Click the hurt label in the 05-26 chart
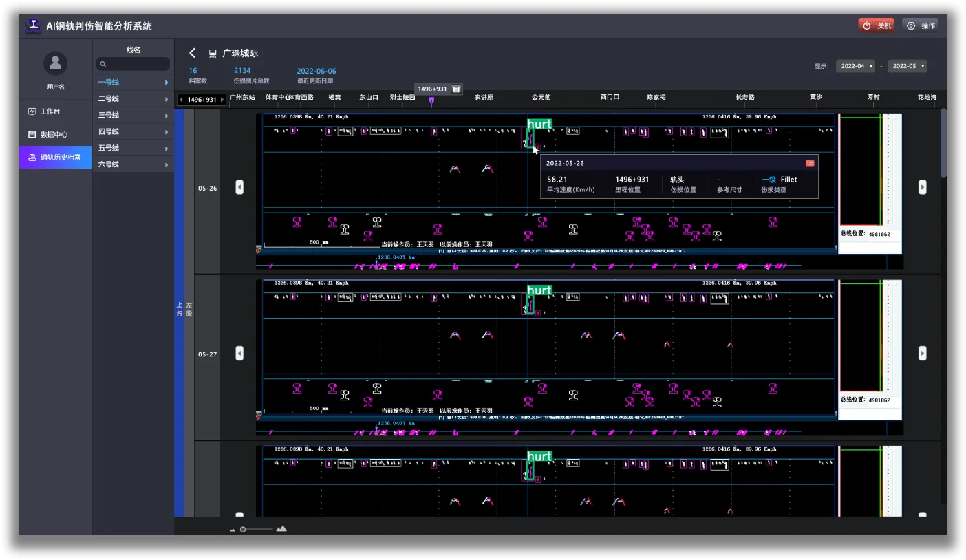Image resolution: width=966 pixels, height=560 pixels. click(539, 124)
